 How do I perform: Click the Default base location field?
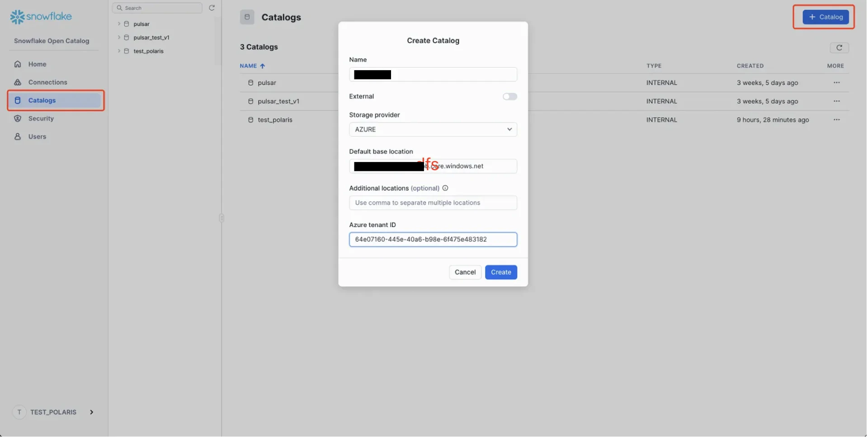pyautogui.click(x=433, y=166)
